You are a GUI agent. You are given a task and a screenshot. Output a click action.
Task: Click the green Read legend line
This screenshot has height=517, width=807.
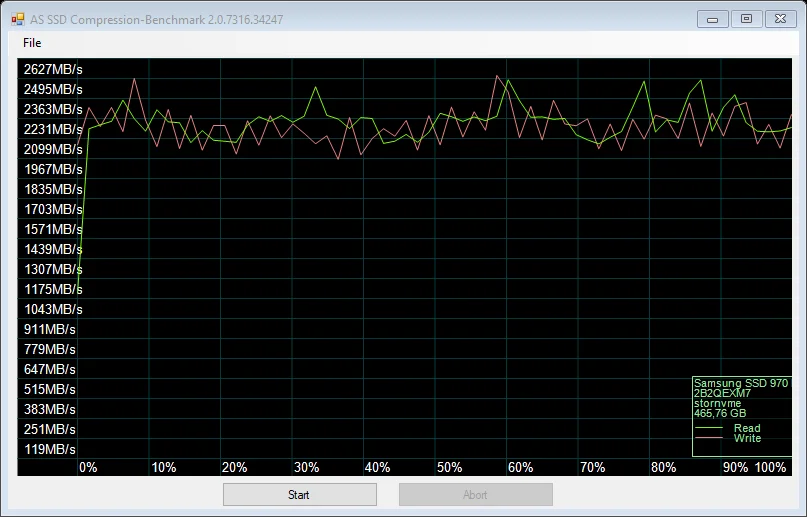[709, 428]
